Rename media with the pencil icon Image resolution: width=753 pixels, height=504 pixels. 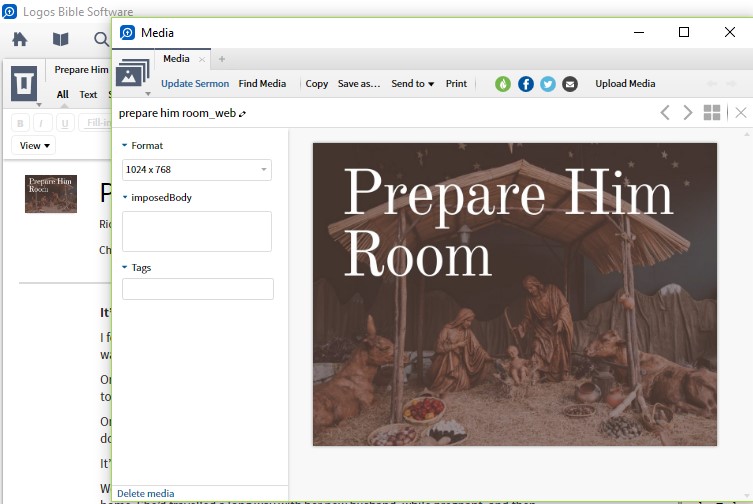pyautogui.click(x=243, y=114)
